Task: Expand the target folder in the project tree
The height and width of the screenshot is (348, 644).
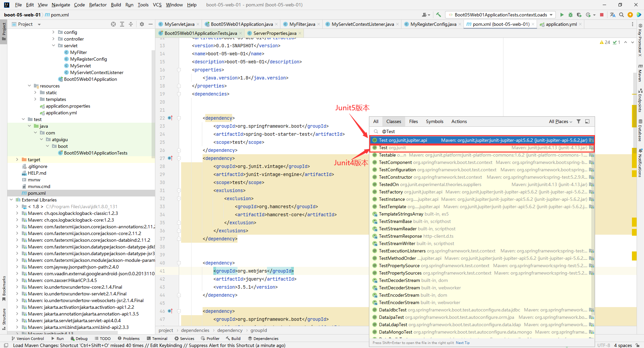Action: click(17, 160)
